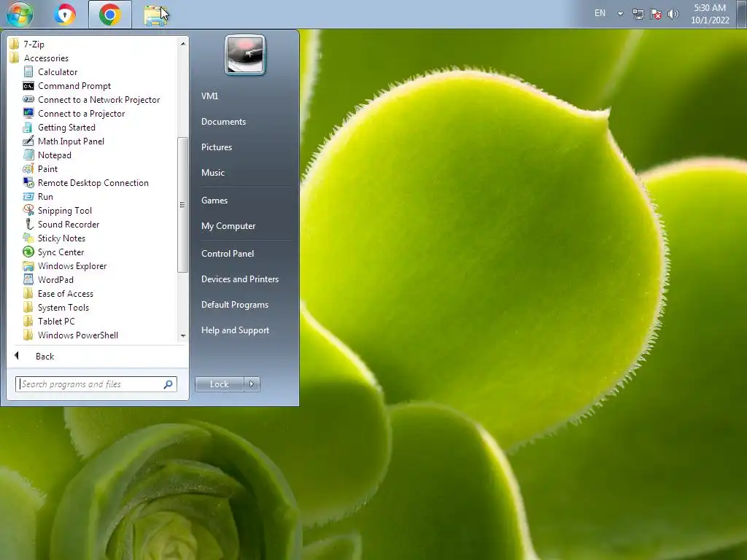Open Pictures from the Start menu

click(216, 147)
